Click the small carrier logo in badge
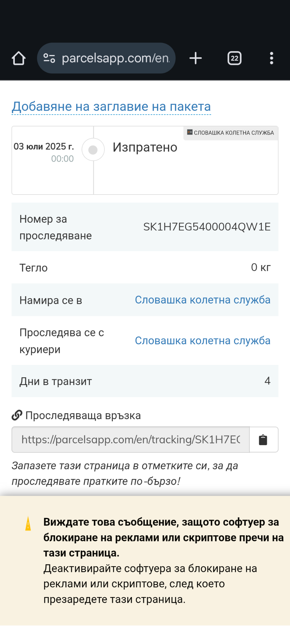The height and width of the screenshot is (644, 290). point(190,132)
